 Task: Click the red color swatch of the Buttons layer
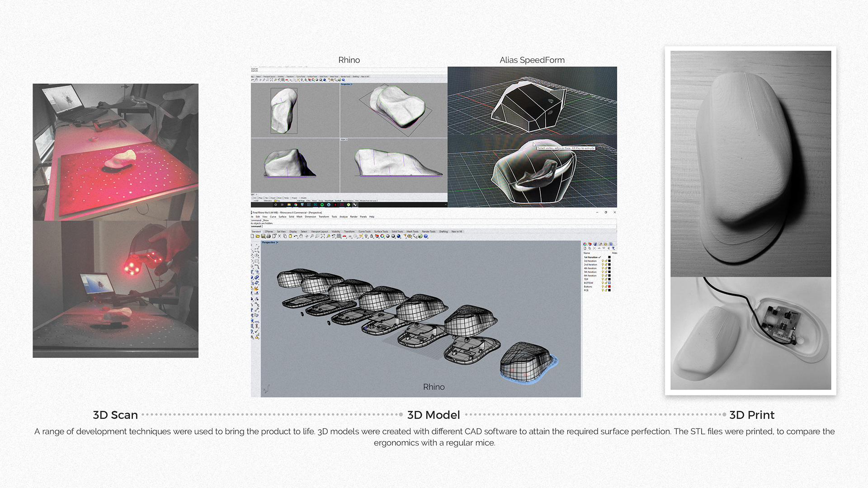(609, 286)
